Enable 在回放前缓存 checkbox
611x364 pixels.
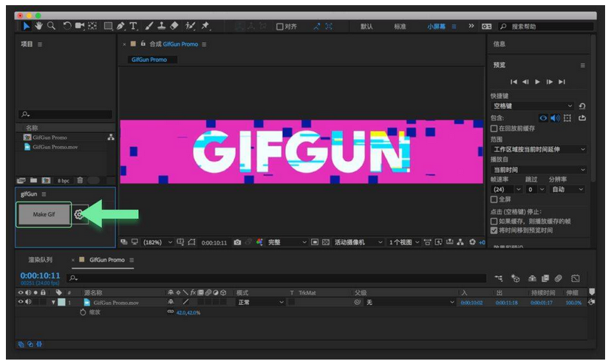point(494,128)
